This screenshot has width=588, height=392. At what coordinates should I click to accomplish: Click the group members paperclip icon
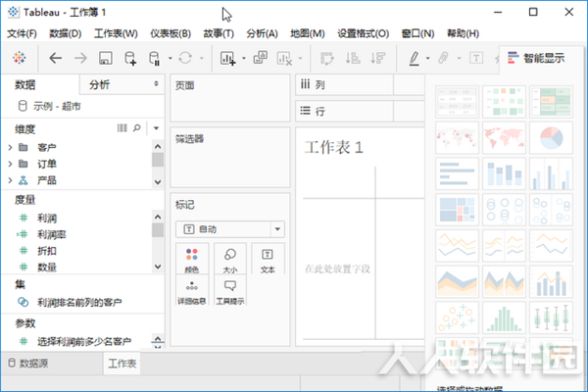click(x=443, y=58)
